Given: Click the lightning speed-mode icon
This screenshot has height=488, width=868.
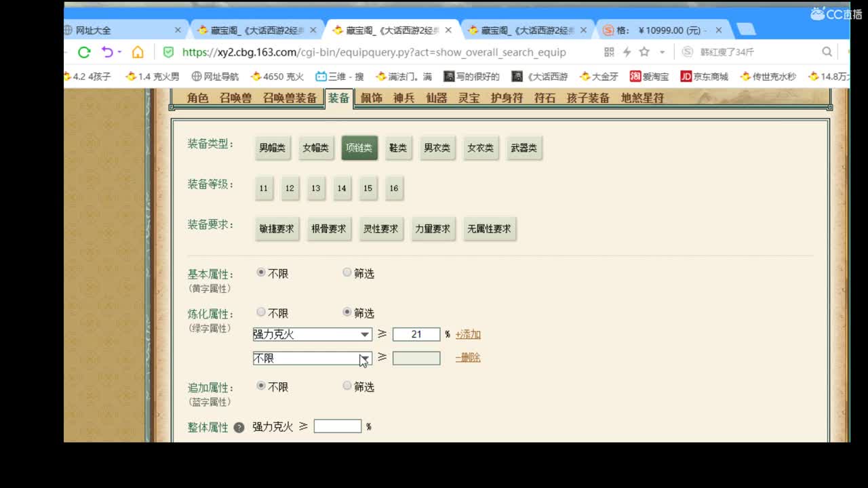Looking at the screenshot, I should [x=627, y=52].
